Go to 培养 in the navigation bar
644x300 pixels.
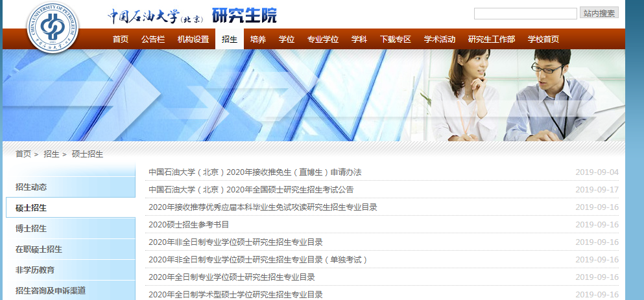258,40
